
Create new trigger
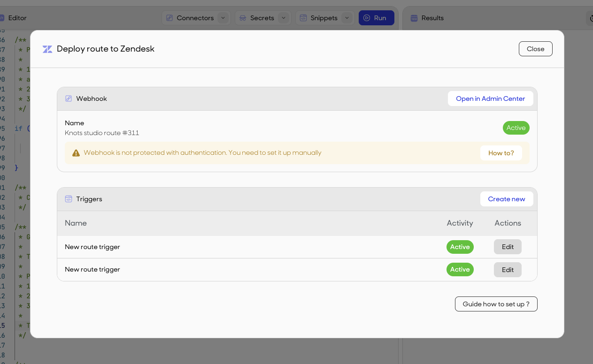coord(507,199)
